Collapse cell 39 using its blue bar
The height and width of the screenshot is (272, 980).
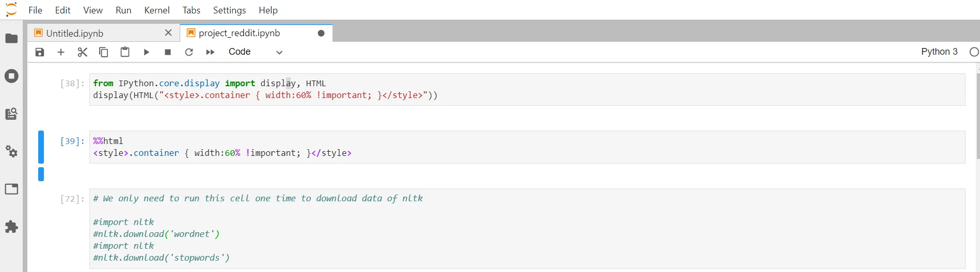point(41,147)
